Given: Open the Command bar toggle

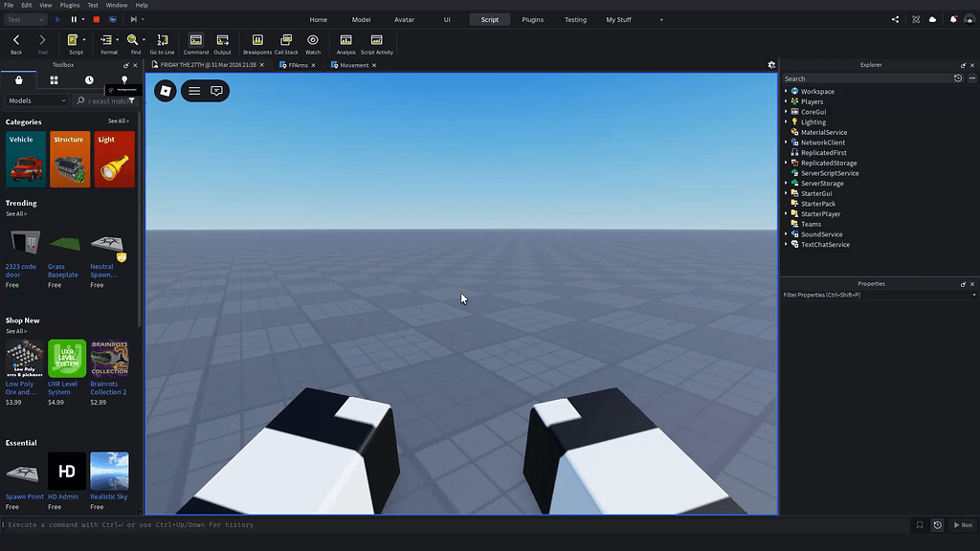Looking at the screenshot, I should [x=195, y=44].
